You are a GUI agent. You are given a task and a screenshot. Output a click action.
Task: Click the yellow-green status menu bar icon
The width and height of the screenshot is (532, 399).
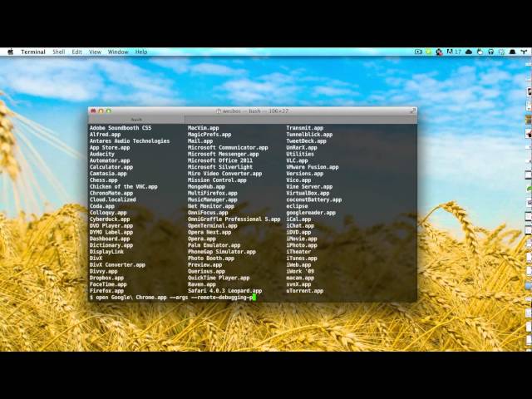tap(429, 52)
